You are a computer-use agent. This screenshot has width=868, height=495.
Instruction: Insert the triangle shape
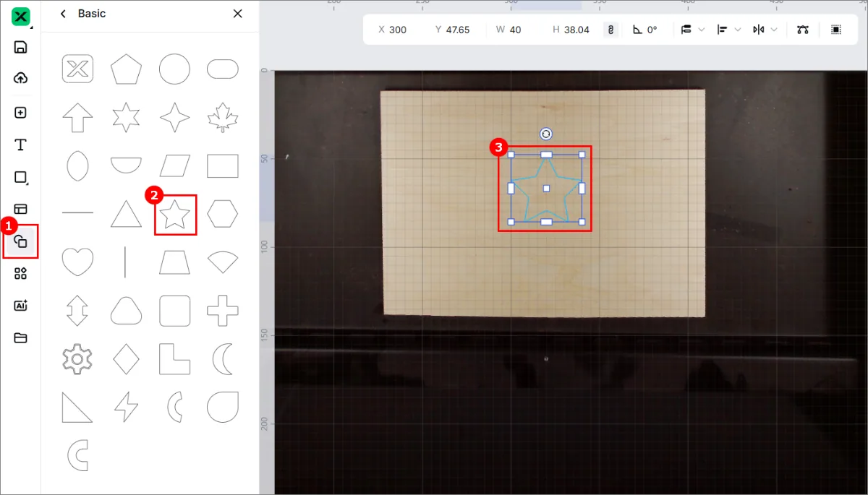[x=126, y=213]
